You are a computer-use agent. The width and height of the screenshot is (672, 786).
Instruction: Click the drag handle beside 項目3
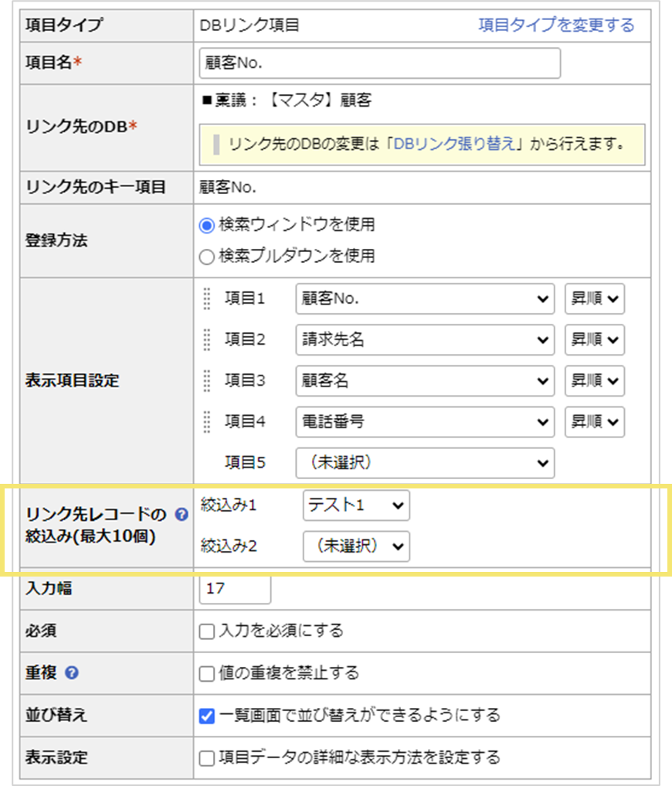point(205,381)
